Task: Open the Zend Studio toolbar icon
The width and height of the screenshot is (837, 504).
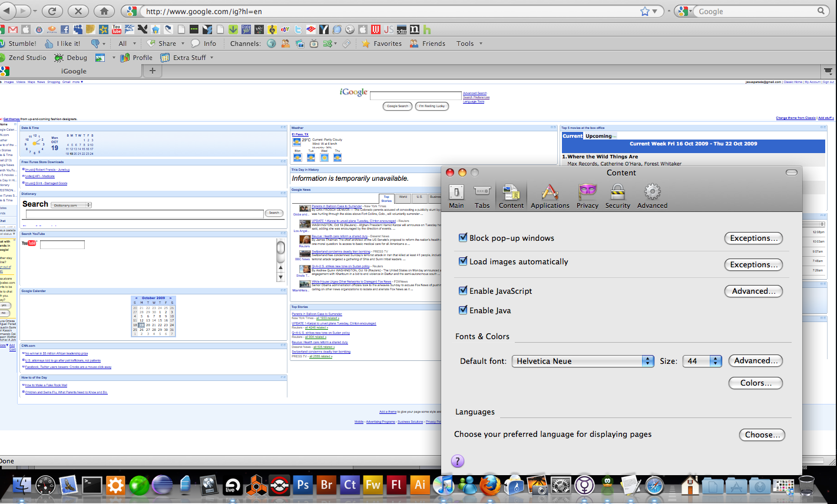Action: point(24,58)
